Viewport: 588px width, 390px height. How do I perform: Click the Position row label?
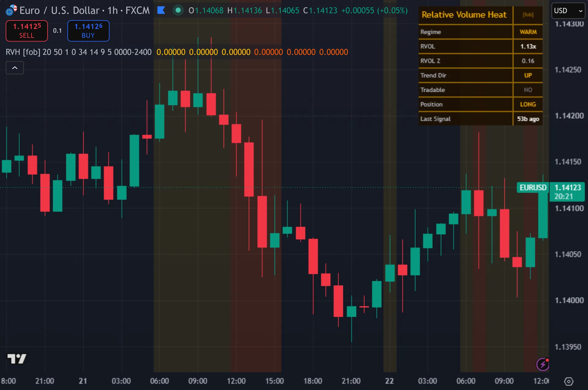[x=432, y=104]
